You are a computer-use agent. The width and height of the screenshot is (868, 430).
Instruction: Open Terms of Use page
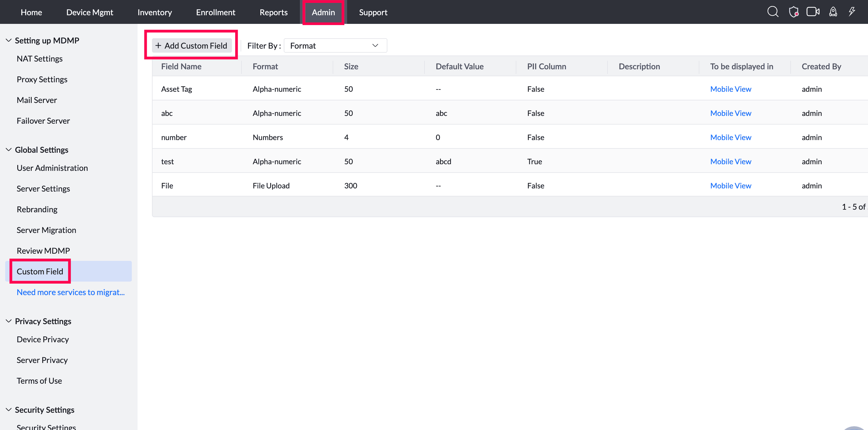[39, 381]
